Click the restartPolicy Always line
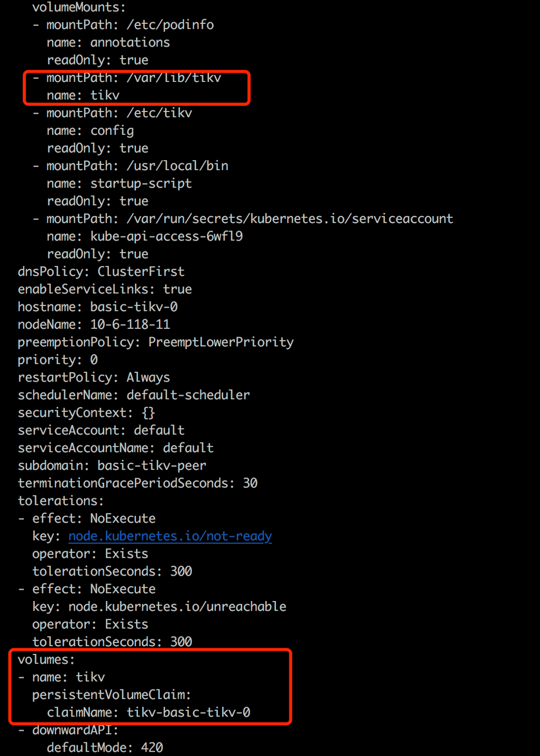 point(94,377)
